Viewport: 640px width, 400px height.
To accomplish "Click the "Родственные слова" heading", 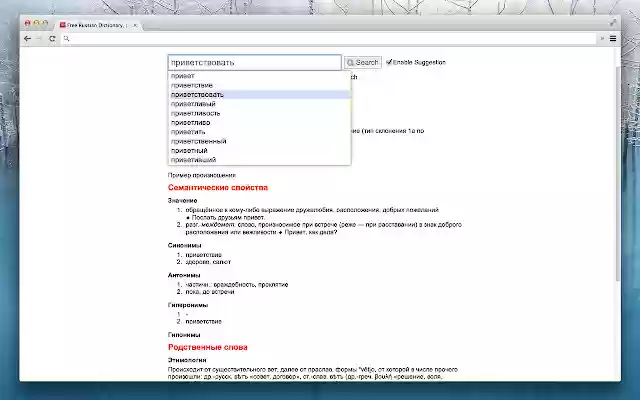I will (207, 347).
